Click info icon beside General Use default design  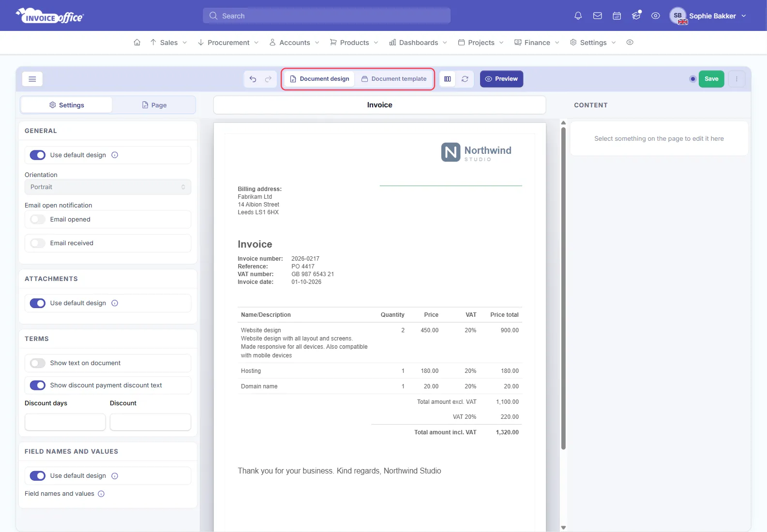115,155
